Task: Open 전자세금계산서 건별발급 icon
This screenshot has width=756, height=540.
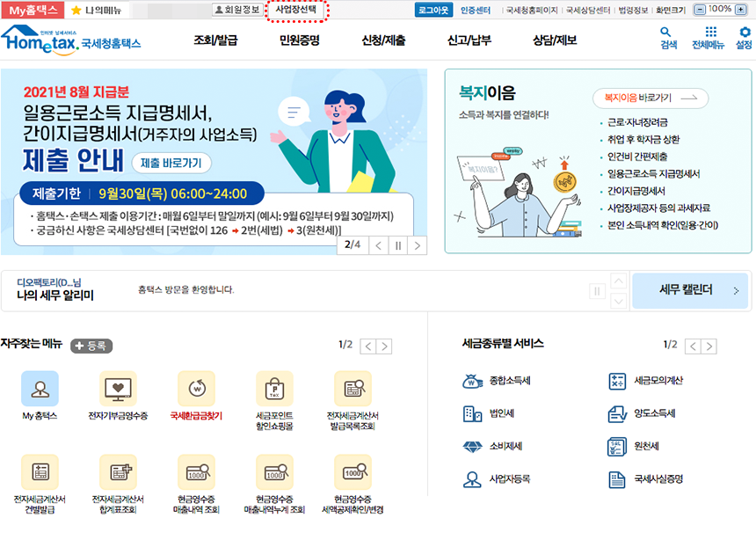Action: [x=40, y=472]
